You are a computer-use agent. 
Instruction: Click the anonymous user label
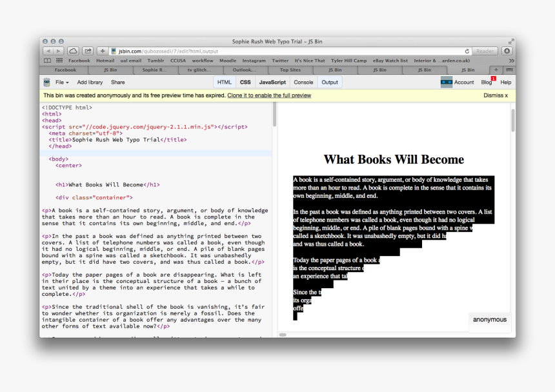(490, 320)
